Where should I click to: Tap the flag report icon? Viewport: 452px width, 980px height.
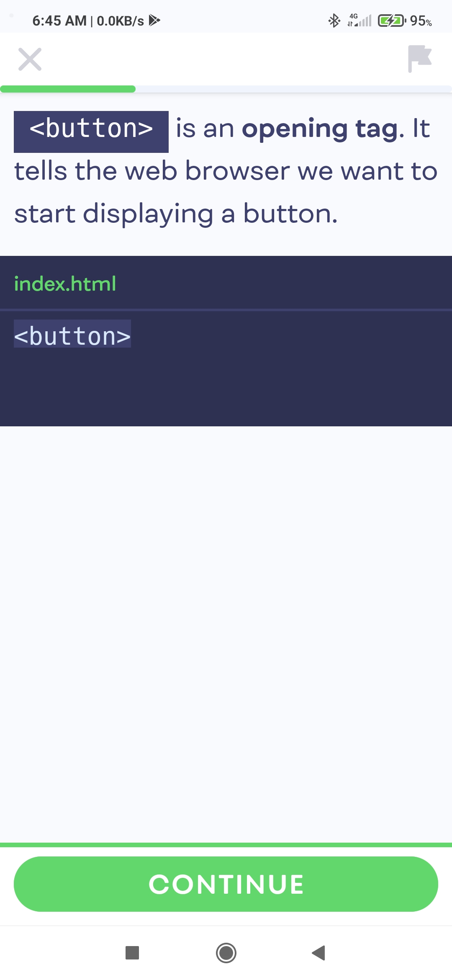coord(419,59)
